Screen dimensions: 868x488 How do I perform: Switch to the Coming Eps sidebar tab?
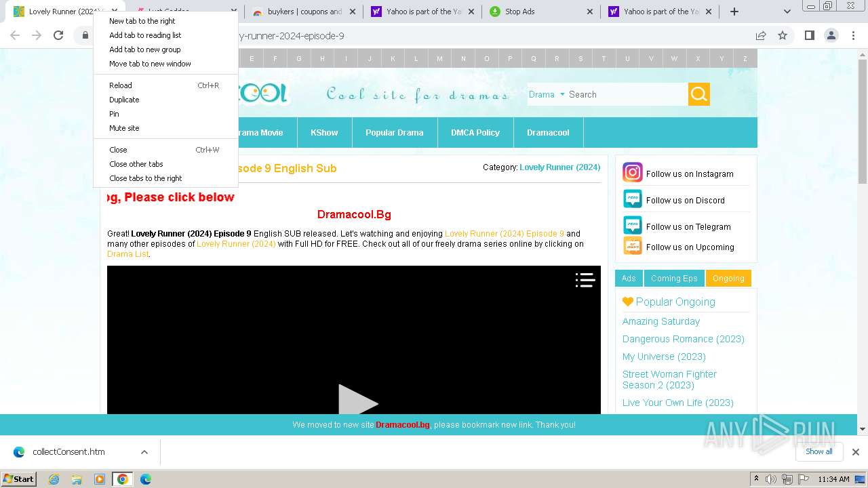tap(674, 279)
